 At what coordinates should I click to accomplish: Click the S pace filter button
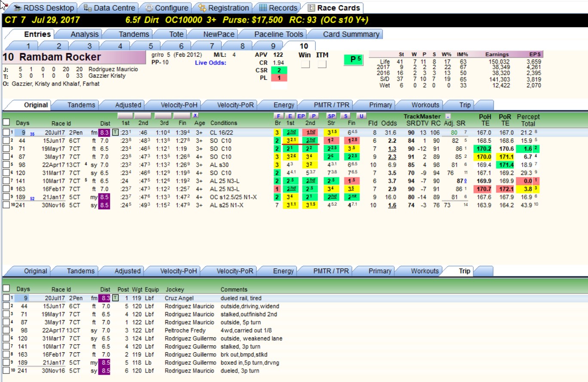(x=345, y=116)
